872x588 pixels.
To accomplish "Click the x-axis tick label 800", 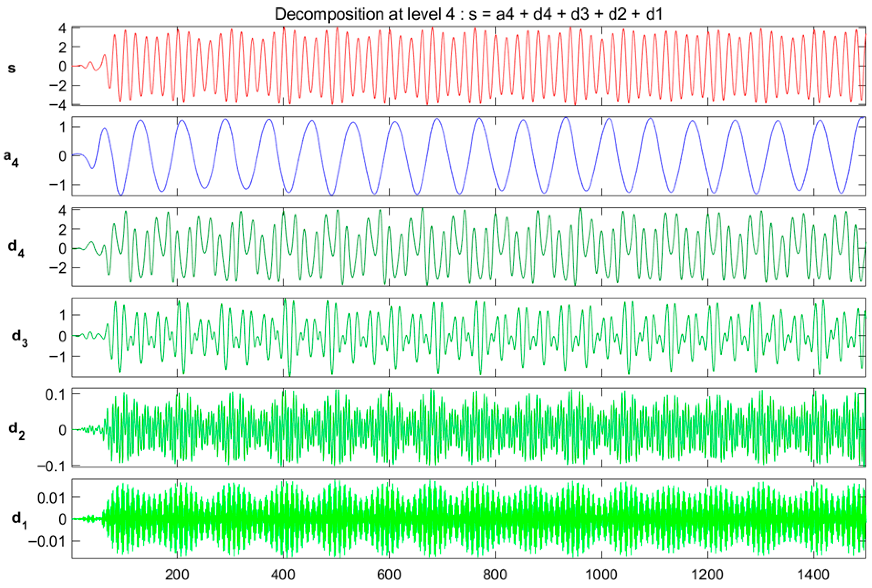I will coord(495,574).
